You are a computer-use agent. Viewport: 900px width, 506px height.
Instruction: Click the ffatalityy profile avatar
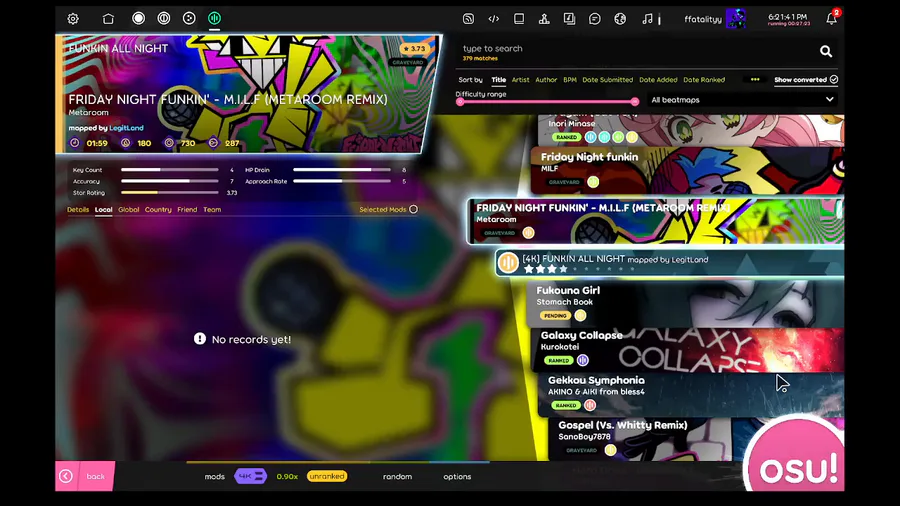pos(736,19)
